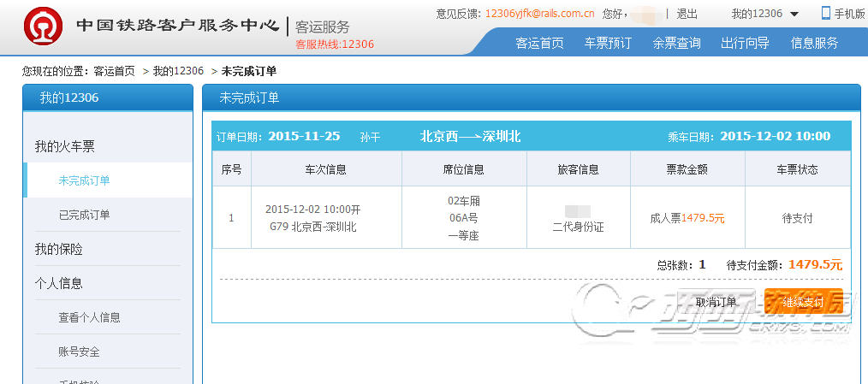Open the 信息服务 navigation menu

[815, 43]
